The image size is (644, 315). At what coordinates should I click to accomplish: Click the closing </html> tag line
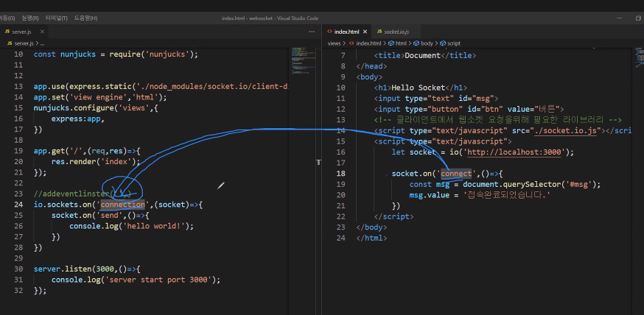pos(371,238)
